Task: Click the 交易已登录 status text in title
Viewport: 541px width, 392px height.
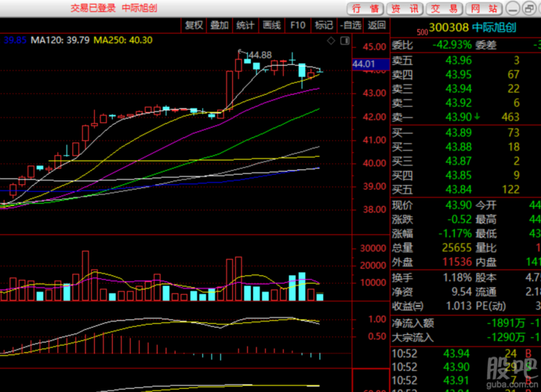Action: click(93, 8)
